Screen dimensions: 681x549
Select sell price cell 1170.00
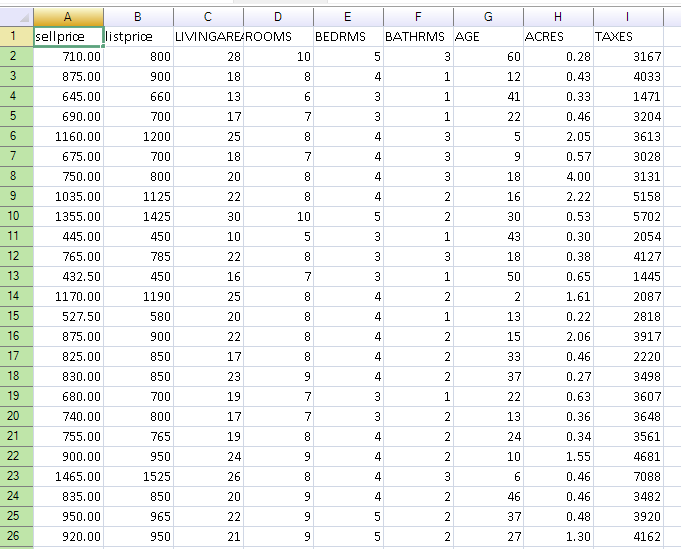(68, 296)
